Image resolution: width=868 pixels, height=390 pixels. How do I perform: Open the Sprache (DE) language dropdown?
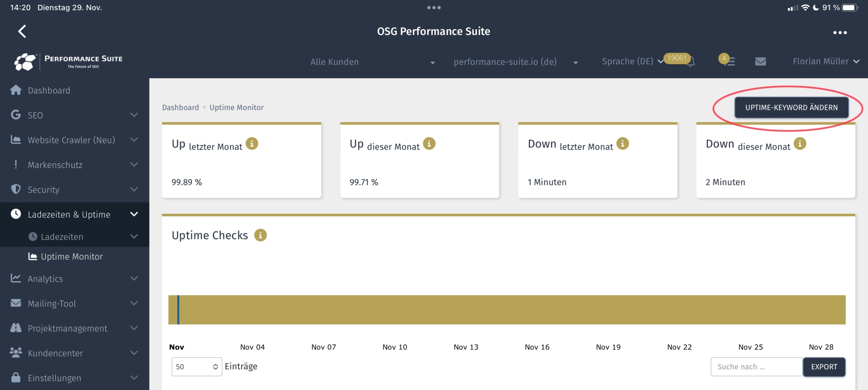pos(632,61)
